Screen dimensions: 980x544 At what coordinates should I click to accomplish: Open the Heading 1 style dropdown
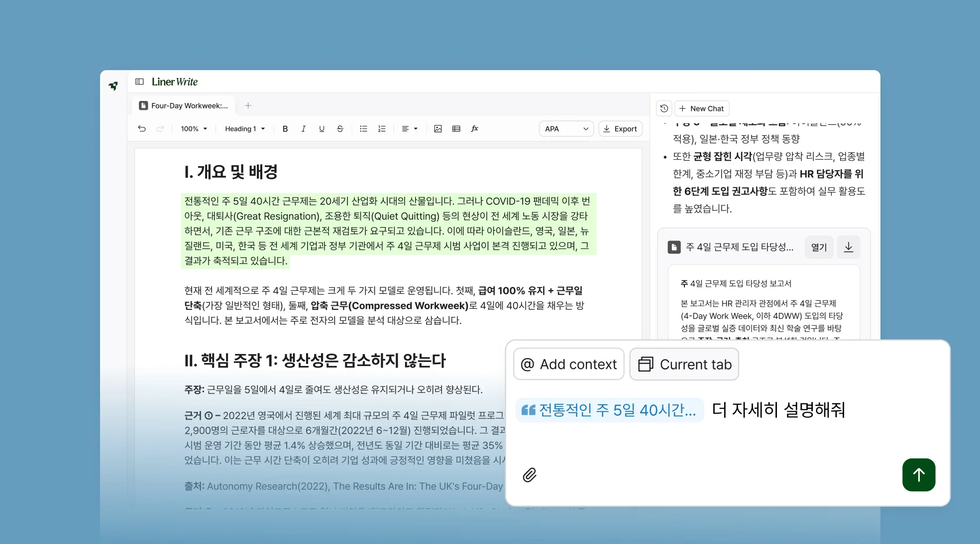[244, 129]
